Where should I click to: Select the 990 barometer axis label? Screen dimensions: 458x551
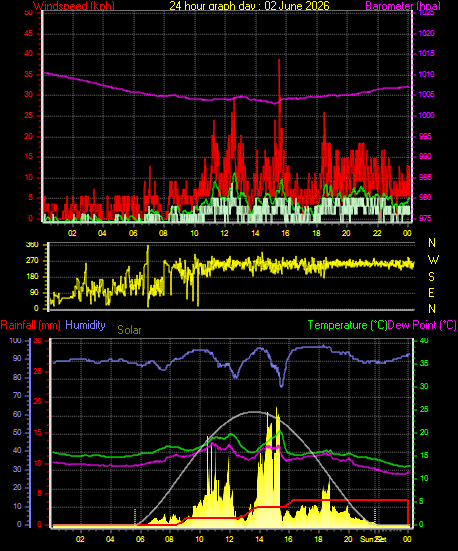(x=425, y=156)
